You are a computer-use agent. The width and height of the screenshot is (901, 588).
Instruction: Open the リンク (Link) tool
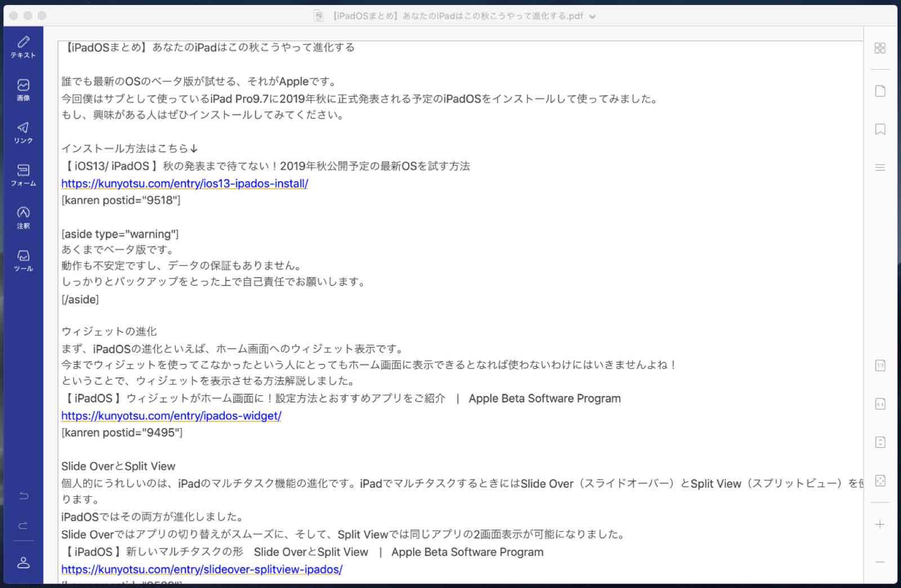[x=23, y=132]
